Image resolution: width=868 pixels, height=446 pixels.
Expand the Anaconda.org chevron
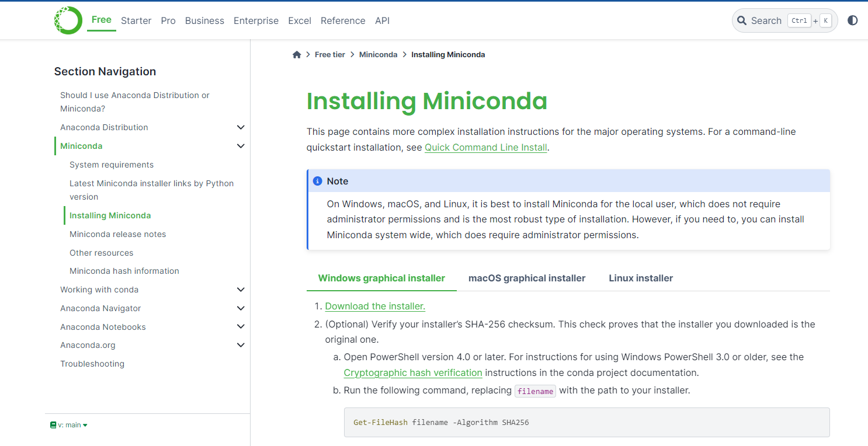tap(241, 345)
